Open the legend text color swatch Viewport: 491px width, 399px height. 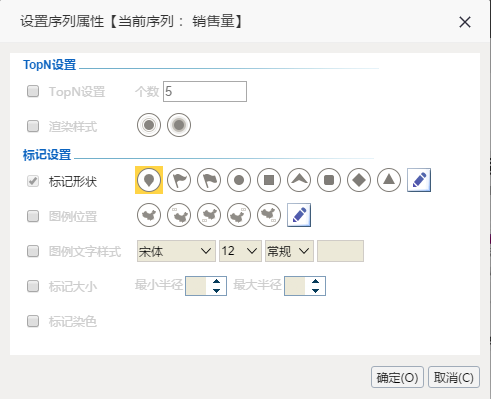tap(340, 251)
